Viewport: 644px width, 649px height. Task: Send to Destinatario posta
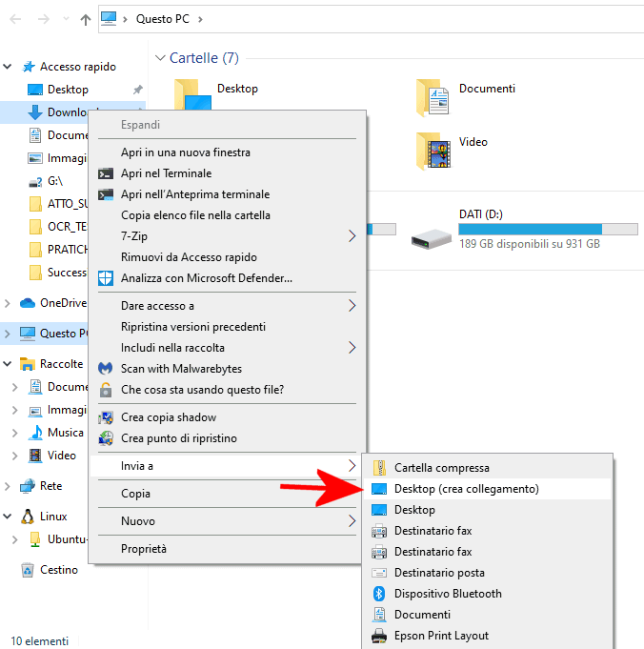tap(487, 573)
